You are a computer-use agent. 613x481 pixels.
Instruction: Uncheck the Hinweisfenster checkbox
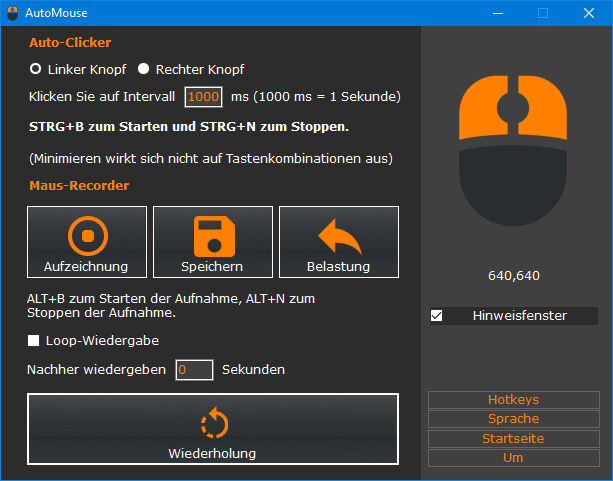click(436, 316)
